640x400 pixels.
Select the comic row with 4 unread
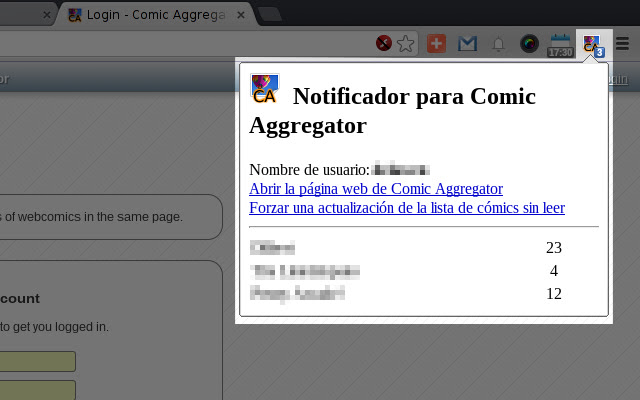coord(424,271)
